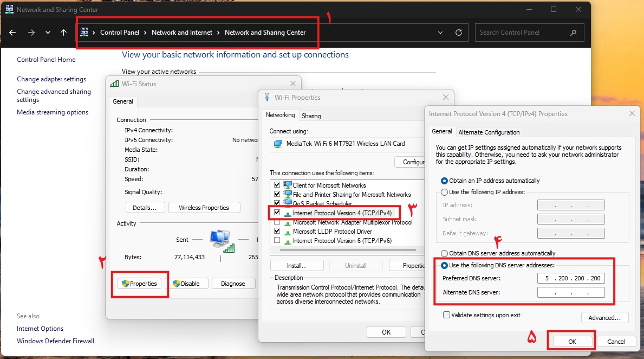Image resolution: width=644 pixels, height=359 pixels.
Task: Expand the address bar history dropdown
Action: [x=440, y=33]
